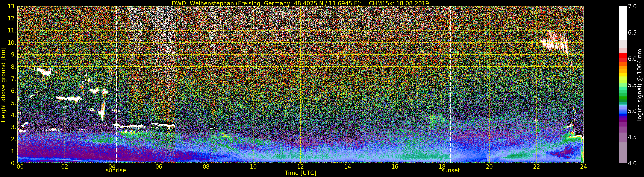Click the cloud patch near 8 km around 01 UTC
644x177 pixels.
pos(43,71)
